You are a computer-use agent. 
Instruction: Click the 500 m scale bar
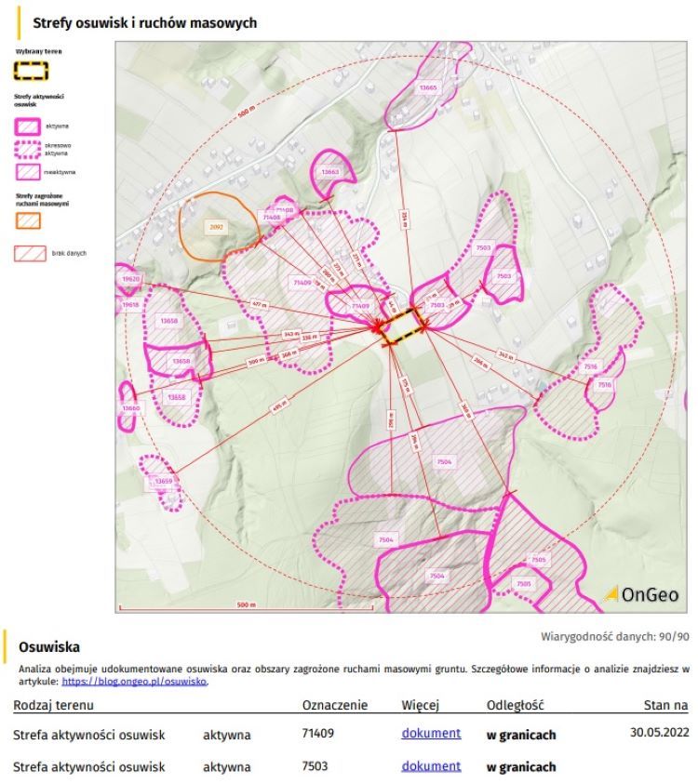pyautogui.click(x=246, y=609)
